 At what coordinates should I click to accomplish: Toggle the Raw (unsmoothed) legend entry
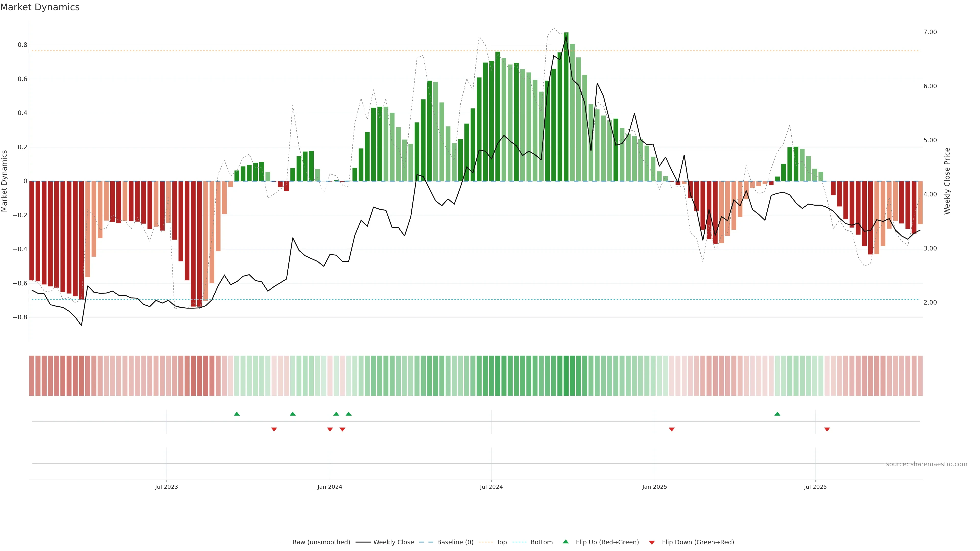[321, 542]
